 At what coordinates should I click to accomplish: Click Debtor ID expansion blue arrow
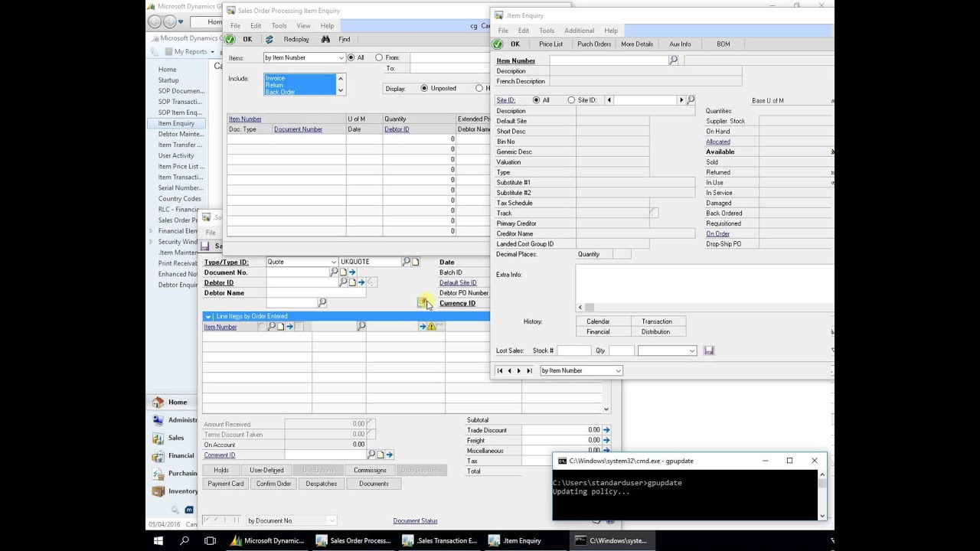pos(361,282)
